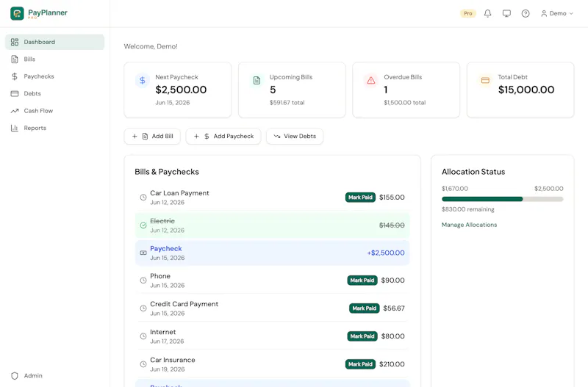Open the Manage Allocations link
Image resolution: width=588 pixels, height=387 pixels.
(469, 225)
